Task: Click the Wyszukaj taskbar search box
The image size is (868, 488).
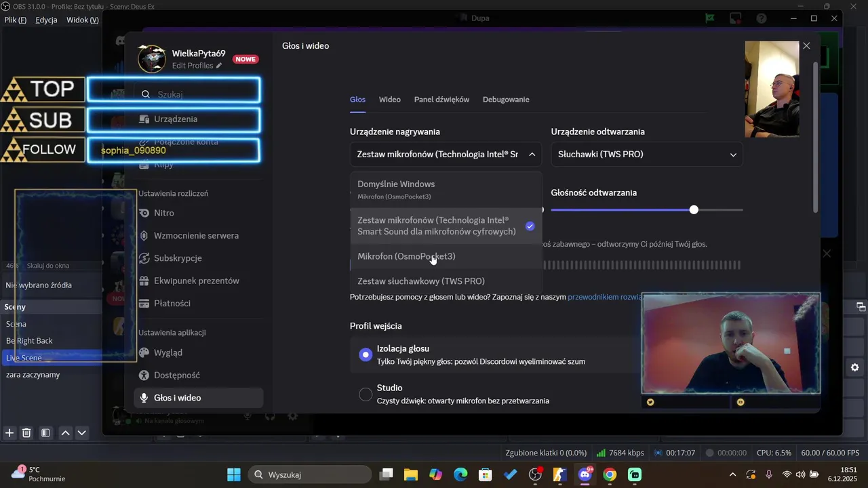Action: 309,474
